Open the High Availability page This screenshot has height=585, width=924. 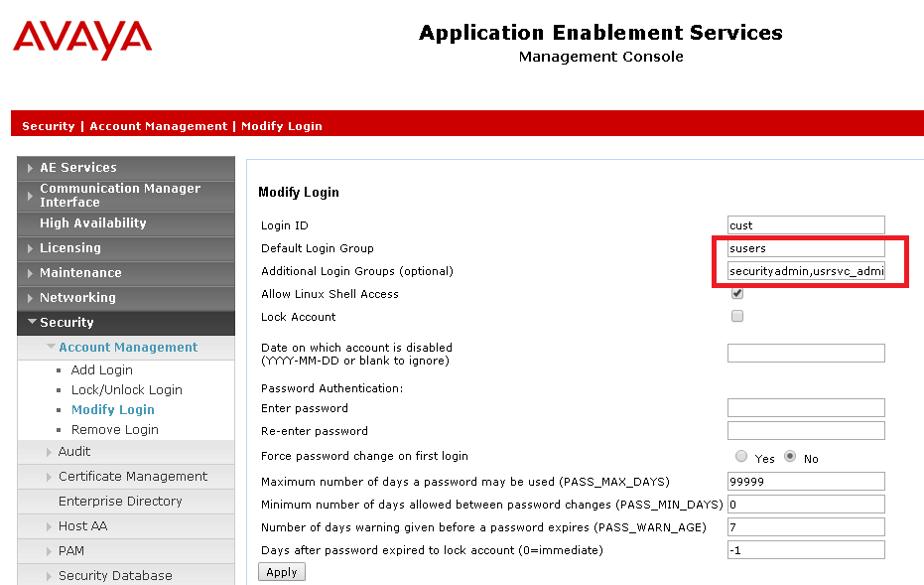pos(93,222)
